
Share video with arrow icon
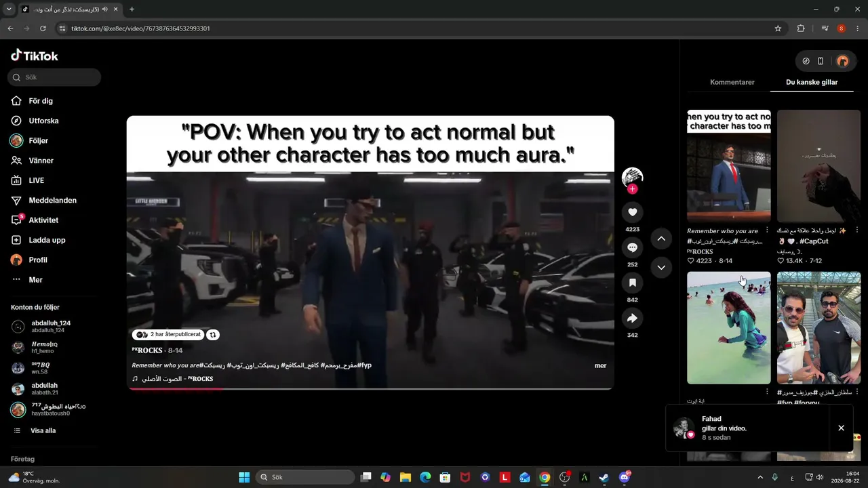pyautogui.click(x=633, y=318)
